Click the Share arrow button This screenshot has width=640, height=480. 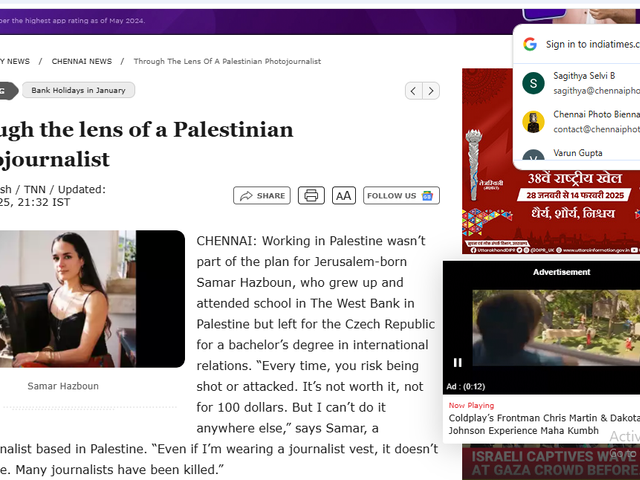261,196
